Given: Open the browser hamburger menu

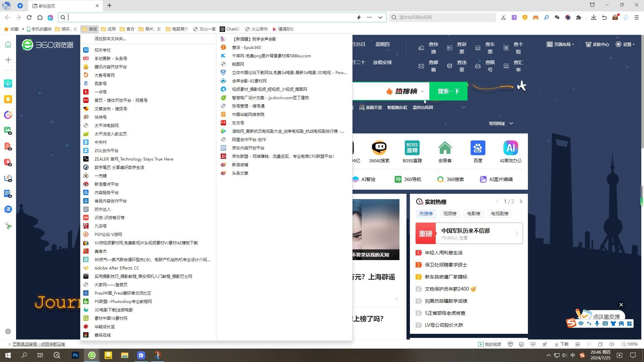Looking at the screenshot, I should 636,17.
